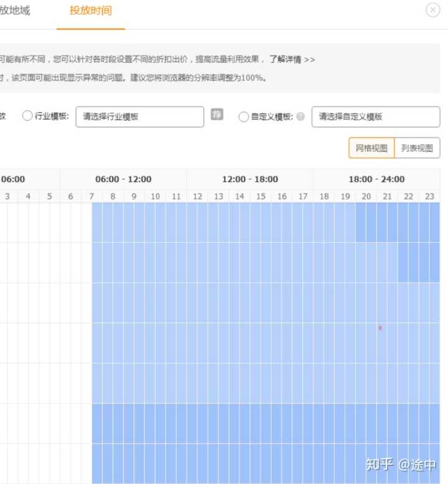Viewport: 448px width, 484px height.
Task: Select the 18:00 - 24:00 time block header
Action: point(376,179)
